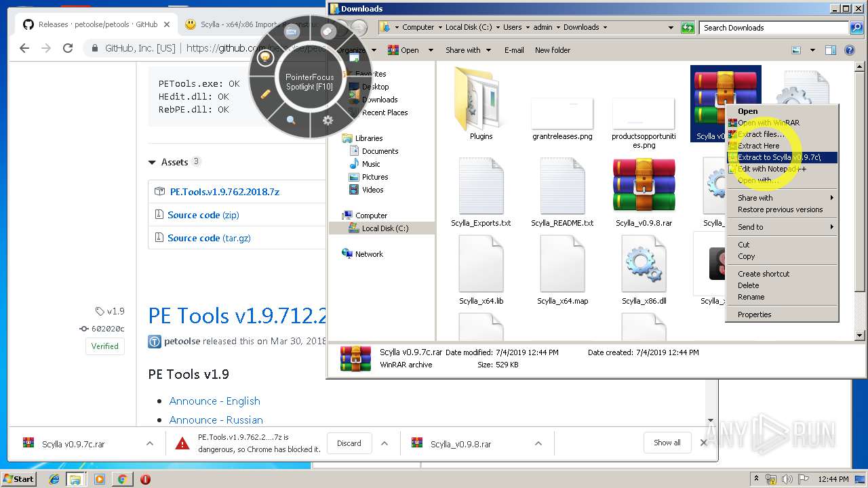868x488 pixels.
Task: Click the PointerFocus highlight bulb icon
Action: (265, 58)
